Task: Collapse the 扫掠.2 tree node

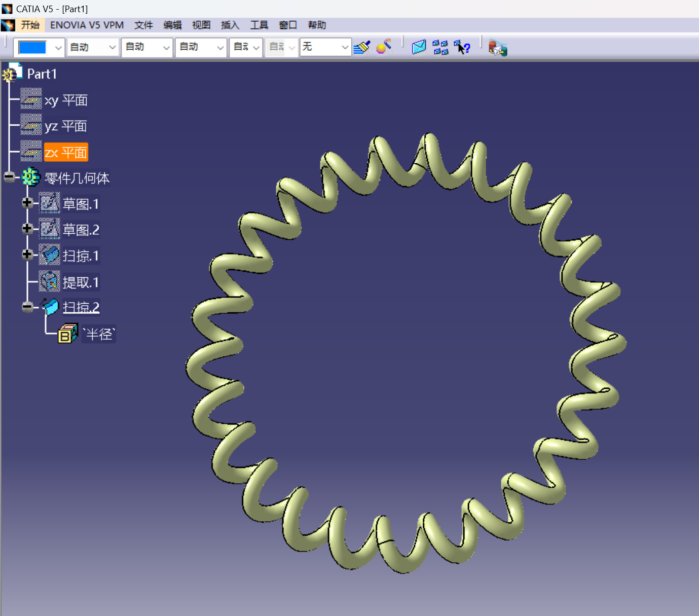Action: pyautogui.click(x=27, y=307)
